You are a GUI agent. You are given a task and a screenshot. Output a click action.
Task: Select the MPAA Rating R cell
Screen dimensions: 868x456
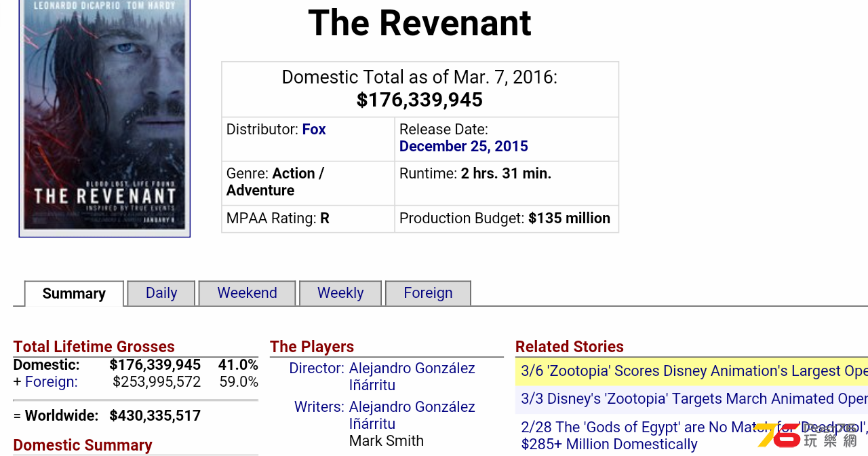click(309, 218)
